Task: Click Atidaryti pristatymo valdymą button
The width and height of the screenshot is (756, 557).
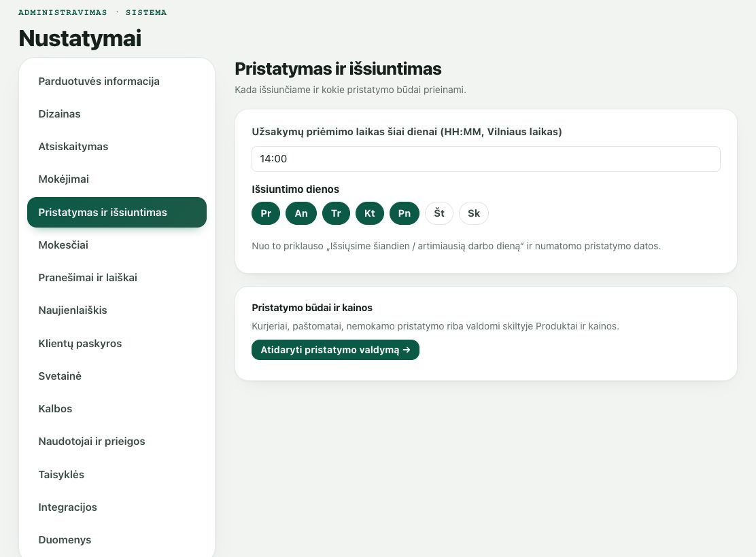Action: pos(336,350)
